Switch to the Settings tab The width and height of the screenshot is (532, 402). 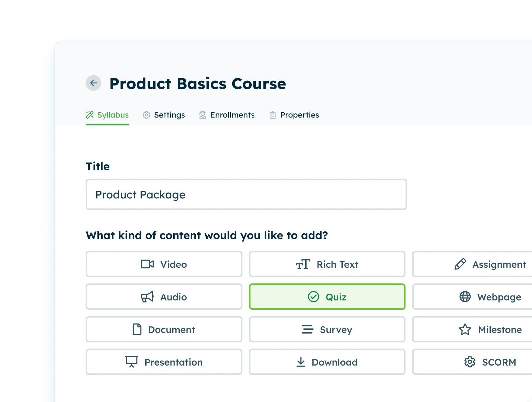[x=164, y=115]
